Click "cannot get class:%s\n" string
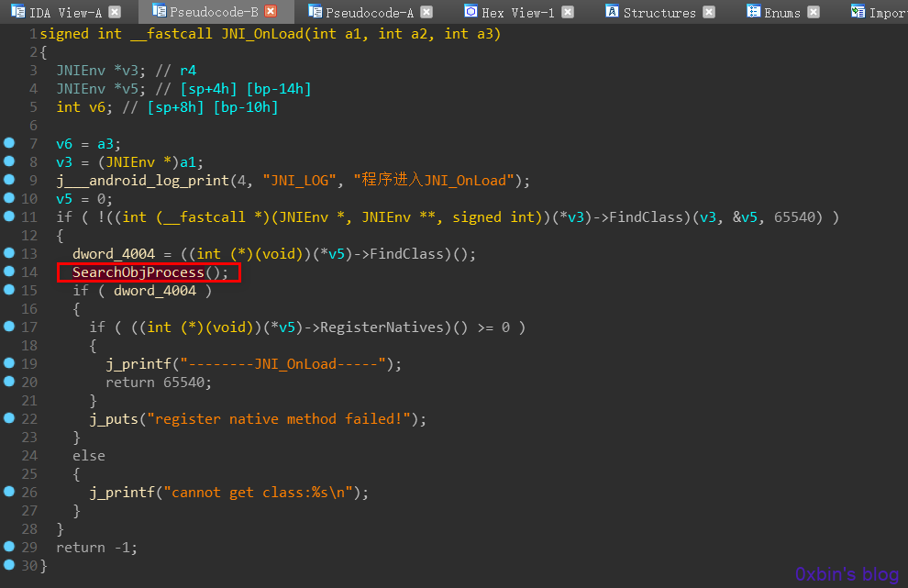Screen dimensions: 908x588 pyautogui.click(x=259, y=493)
